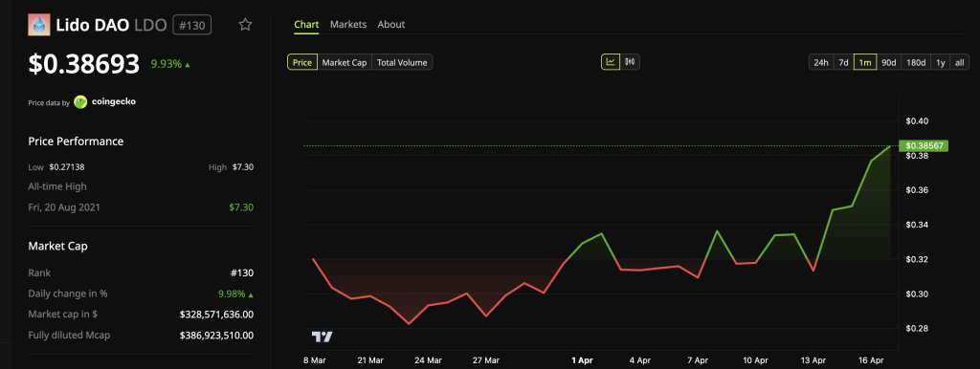This screenshot has width=980, height=369.
Task: Click the market cap value $328,571,636.00
Action: (216, 315)
